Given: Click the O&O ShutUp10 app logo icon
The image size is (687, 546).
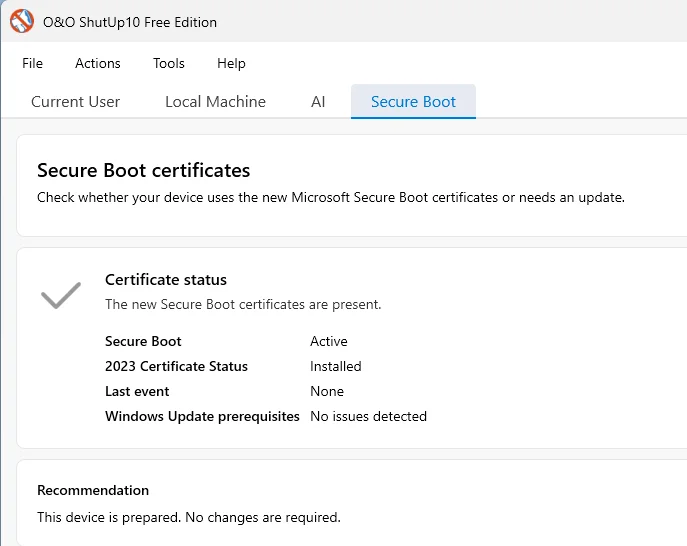Looking at the screenshot, I should [x=22, y=21].
